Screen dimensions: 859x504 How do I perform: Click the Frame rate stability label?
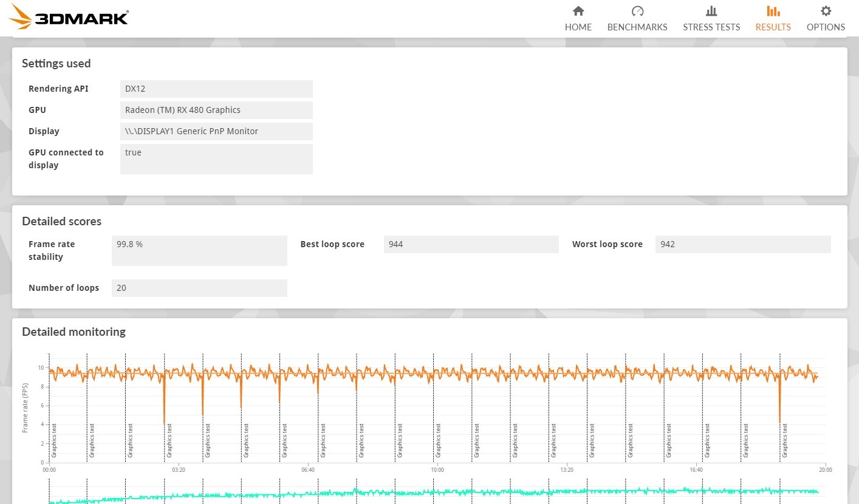(52, 250)
